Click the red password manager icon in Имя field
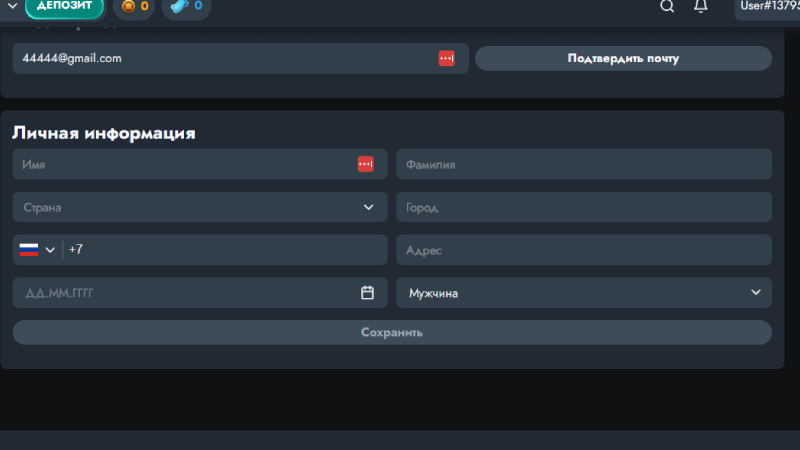This screenshot has height=450, width=800. point(365,164)
